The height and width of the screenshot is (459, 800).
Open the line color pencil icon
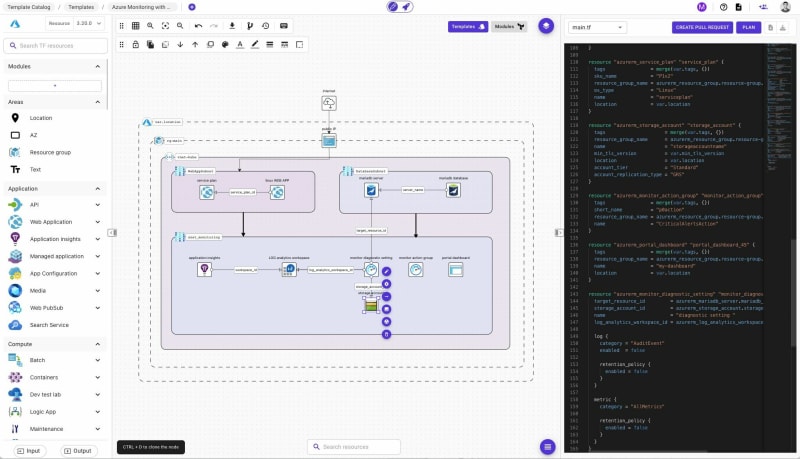click(x=255, y=44)
